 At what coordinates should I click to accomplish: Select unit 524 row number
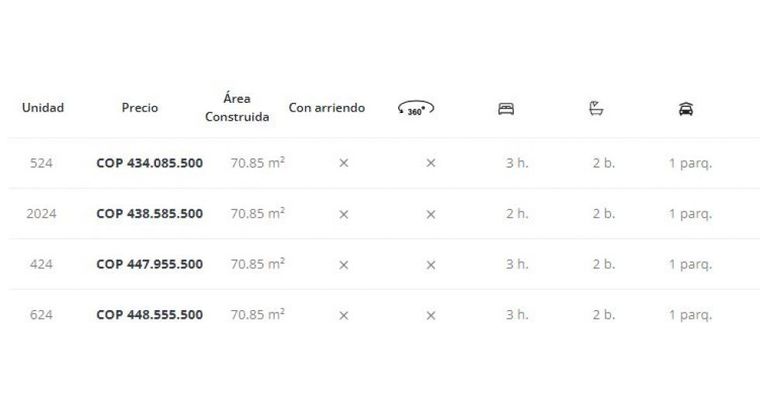tap(41, 163)
